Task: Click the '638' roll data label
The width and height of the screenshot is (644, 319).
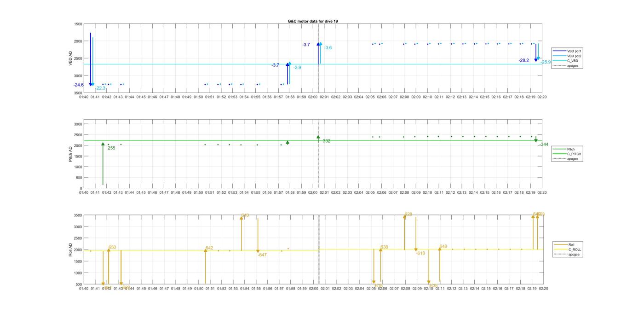Action: click(x=384, y=247)
